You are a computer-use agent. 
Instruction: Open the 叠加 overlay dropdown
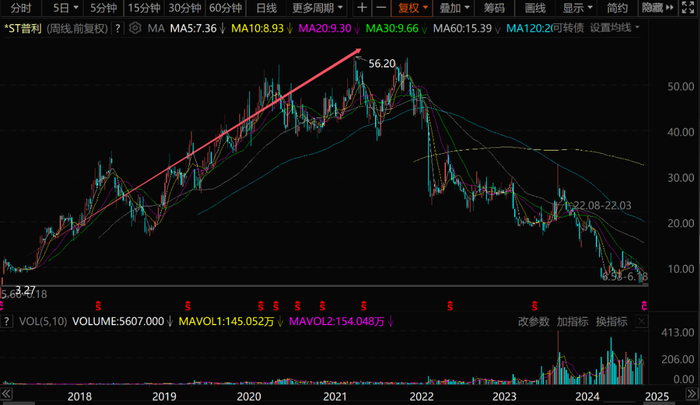[x=454, y=8]
